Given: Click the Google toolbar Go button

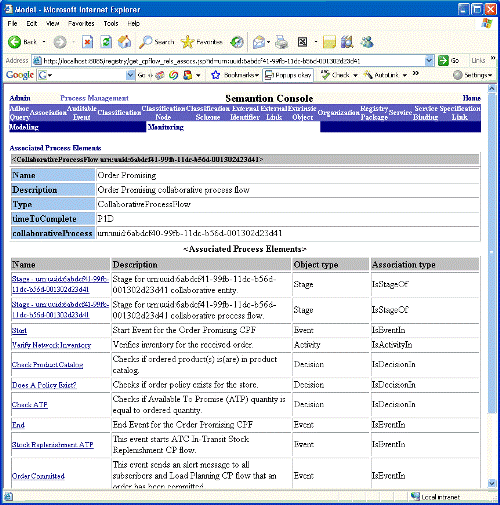Looking at the screenshot, I should point(141,75).
